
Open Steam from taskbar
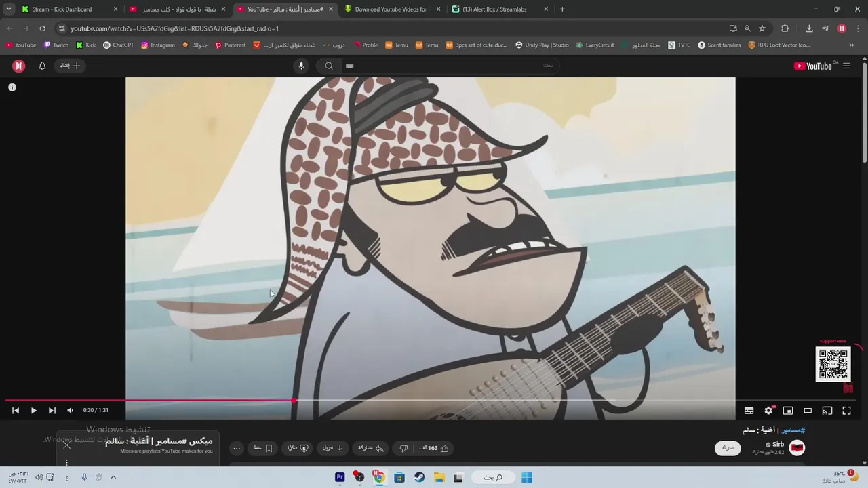coord(419,477)
